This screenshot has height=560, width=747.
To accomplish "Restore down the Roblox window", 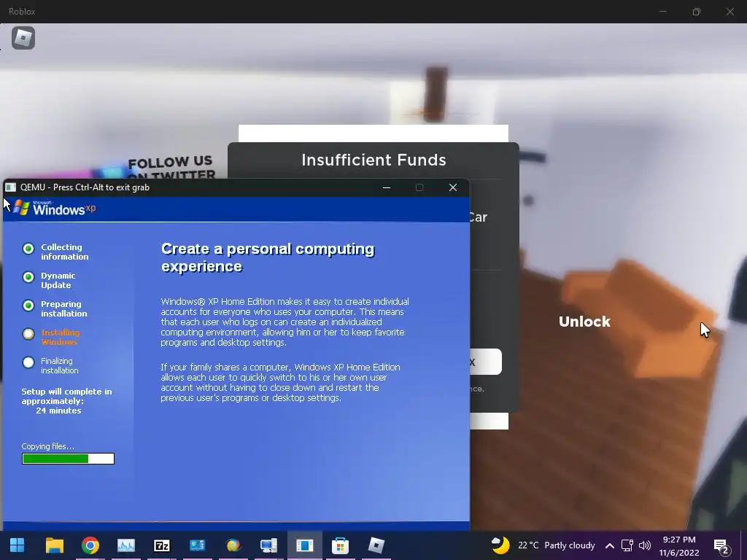I will 697,12.
